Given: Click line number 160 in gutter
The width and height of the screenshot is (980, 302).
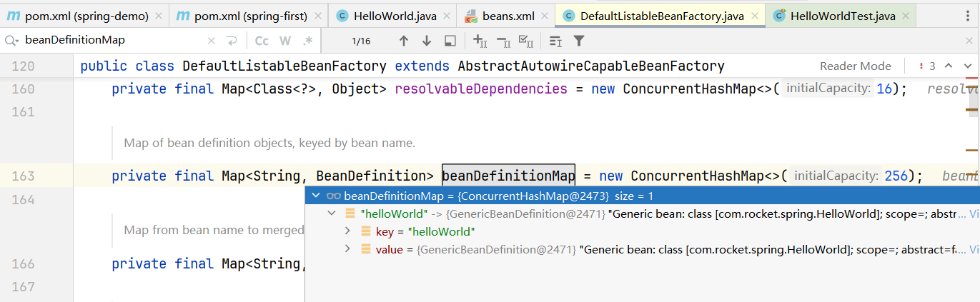Looking at the screenshot, I should (24, 89).
